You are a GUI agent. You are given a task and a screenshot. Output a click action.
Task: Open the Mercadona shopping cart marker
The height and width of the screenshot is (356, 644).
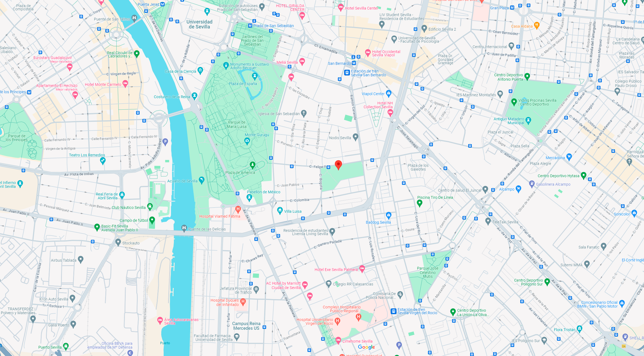click(569, 157)
